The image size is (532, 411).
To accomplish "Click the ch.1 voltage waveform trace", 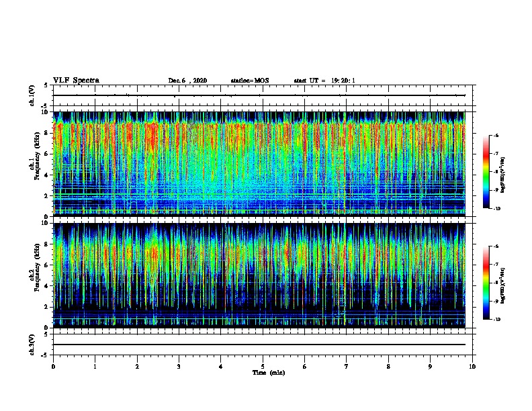I will coord(259,95).
